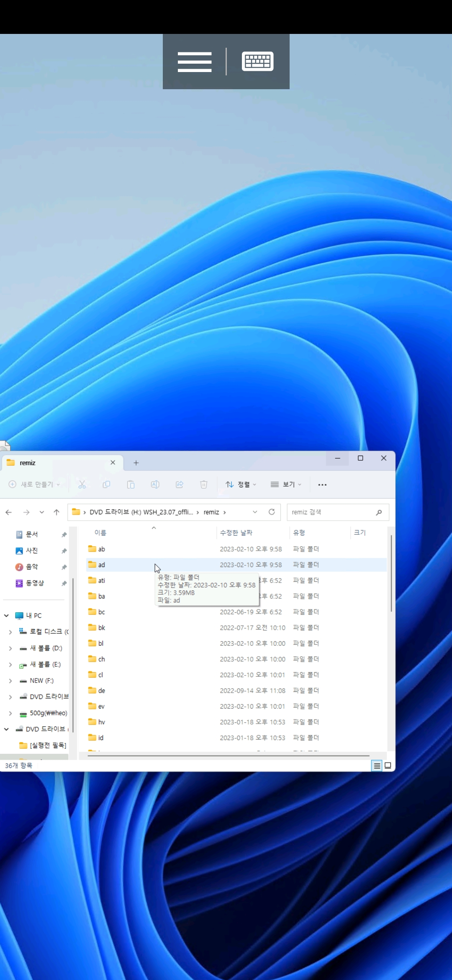Switch to details view layout toggle
Image resolution: width=452 pixels, height=980 pixels.
[x=377, y=766]
